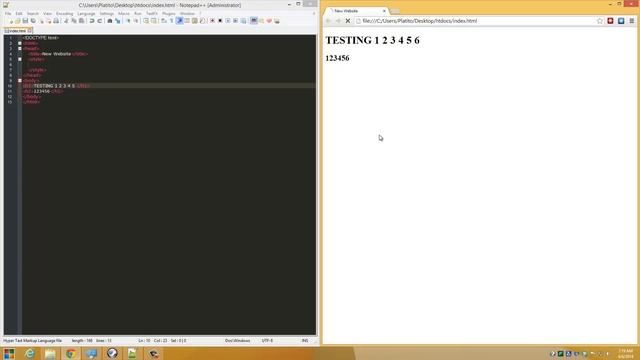Screen dimensions: 640x360
Task: Collapse the style fold marker on line 5
Action: click(x=20, y=59)
